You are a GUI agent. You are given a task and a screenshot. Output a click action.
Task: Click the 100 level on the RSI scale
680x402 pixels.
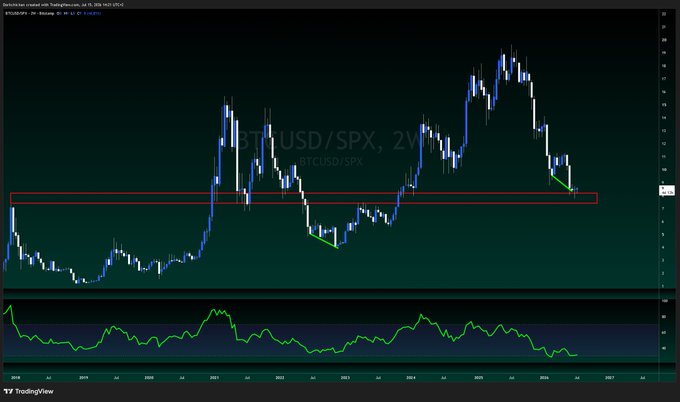pyautogui.click(x=665, y=301)
